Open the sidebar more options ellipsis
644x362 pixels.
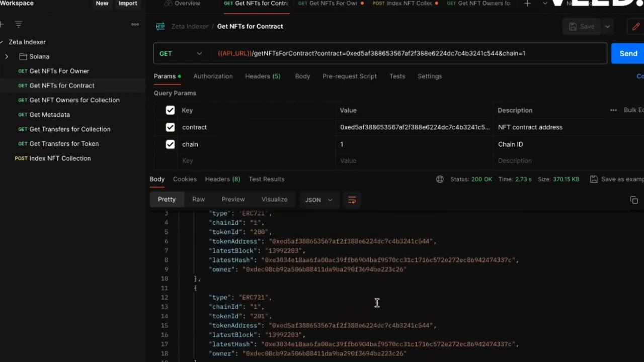(x=135, y=24)
